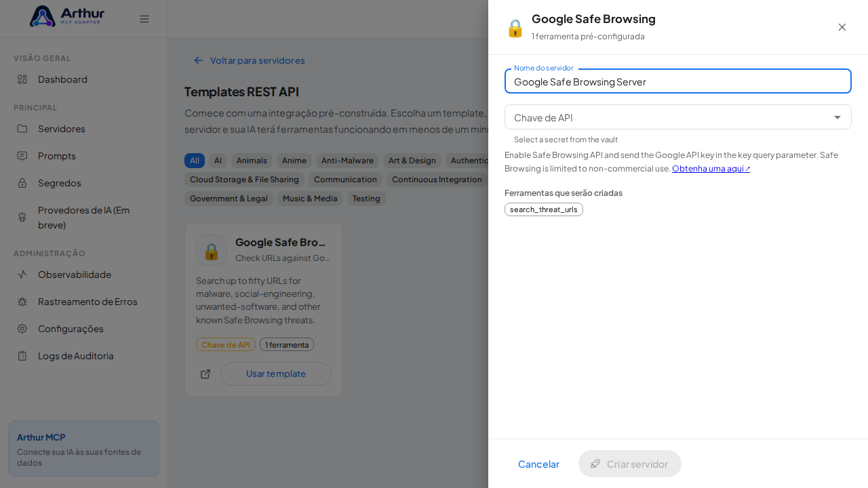Click the padlock icon on template card

(x=212, y=250)
